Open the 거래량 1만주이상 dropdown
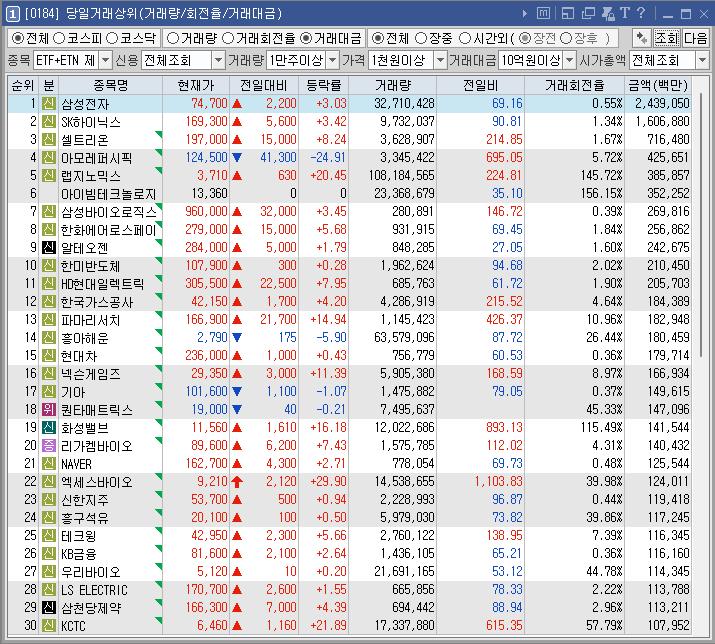Image resolution: width=715 pixels, height=644 pixels. (x=333, y=60)
